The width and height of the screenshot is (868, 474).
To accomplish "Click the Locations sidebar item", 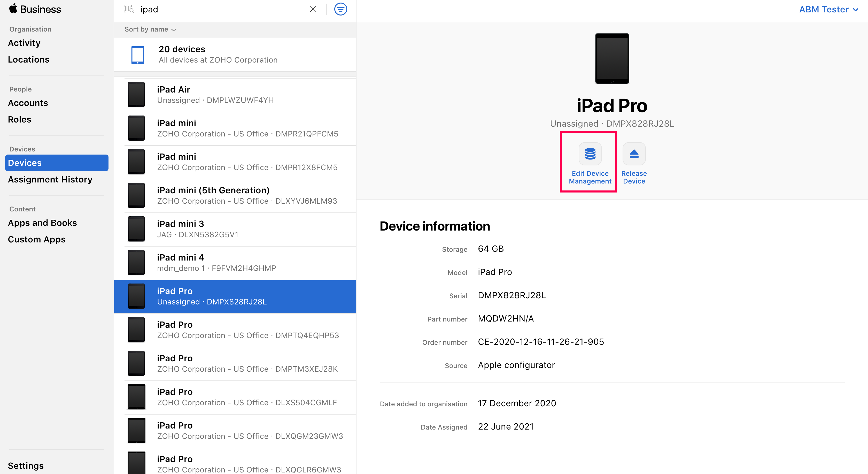I will click(x=29, y=59).
